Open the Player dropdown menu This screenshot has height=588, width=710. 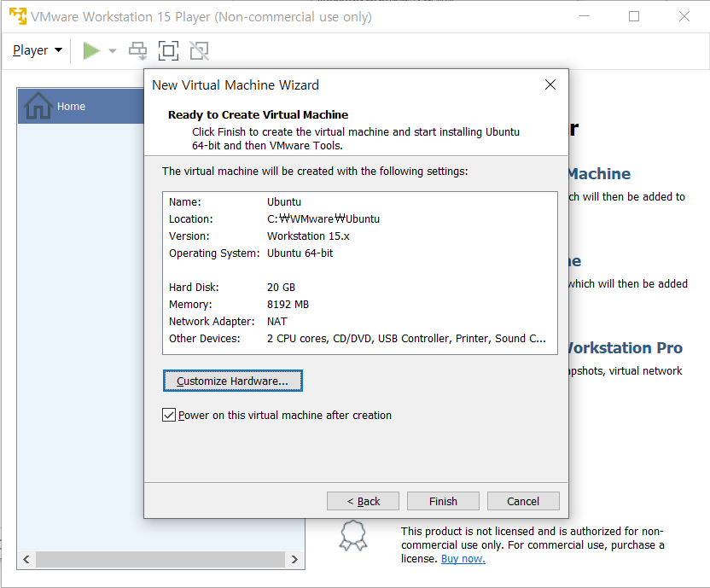pos(38,50)
